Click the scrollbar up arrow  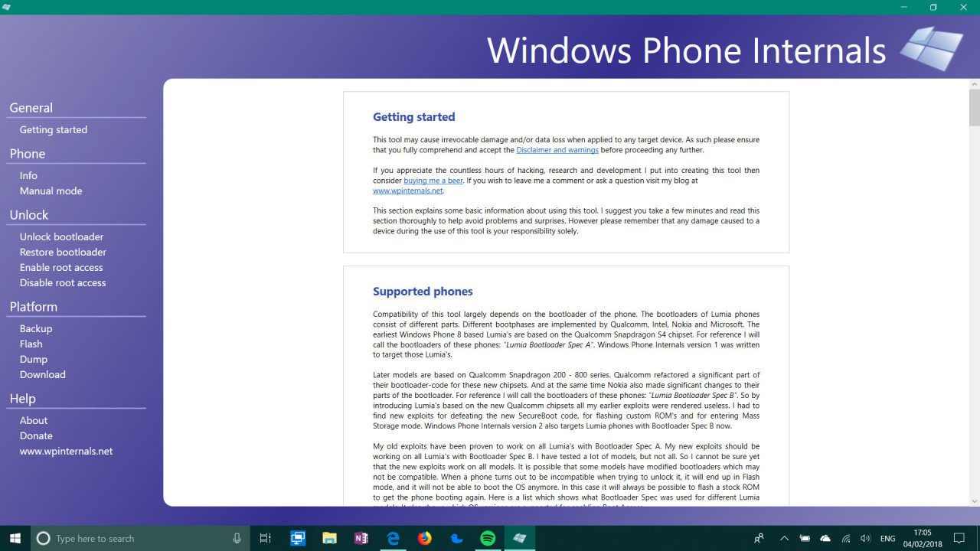click(x=974, y=83)
